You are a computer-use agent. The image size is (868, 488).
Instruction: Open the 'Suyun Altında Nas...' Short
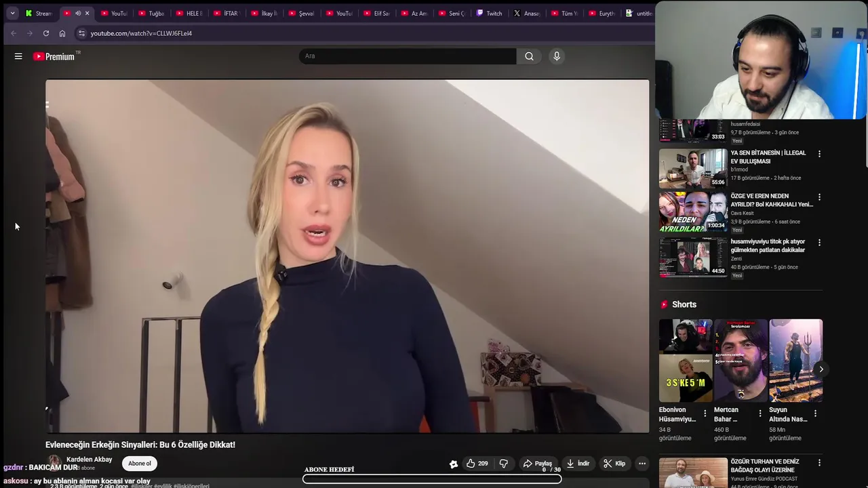click(x=796, y=361)
